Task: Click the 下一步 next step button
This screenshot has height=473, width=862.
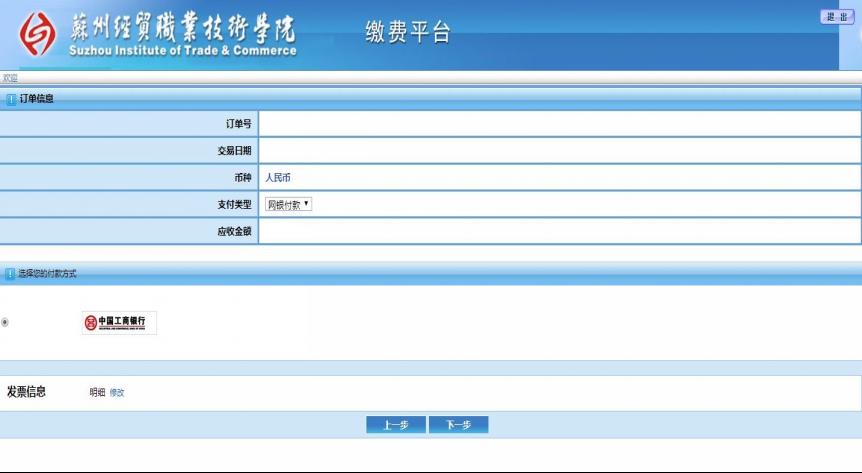Action: [x=458, y=425]
